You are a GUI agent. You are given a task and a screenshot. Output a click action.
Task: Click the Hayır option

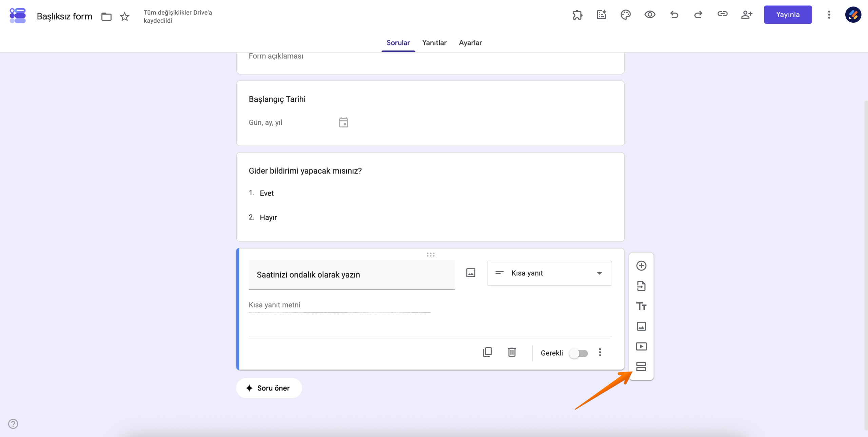pyautogui.click(x=268, y=218)
